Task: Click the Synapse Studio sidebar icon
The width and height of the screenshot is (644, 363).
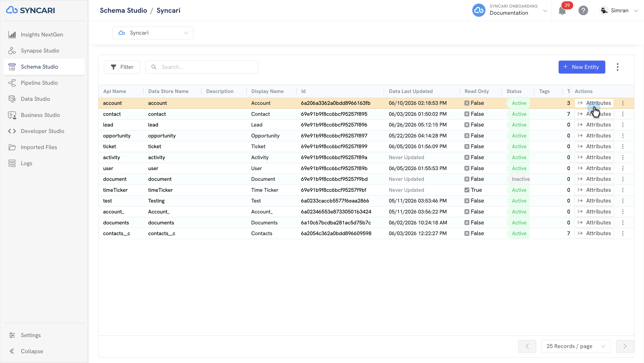Action: coord(12,51)
